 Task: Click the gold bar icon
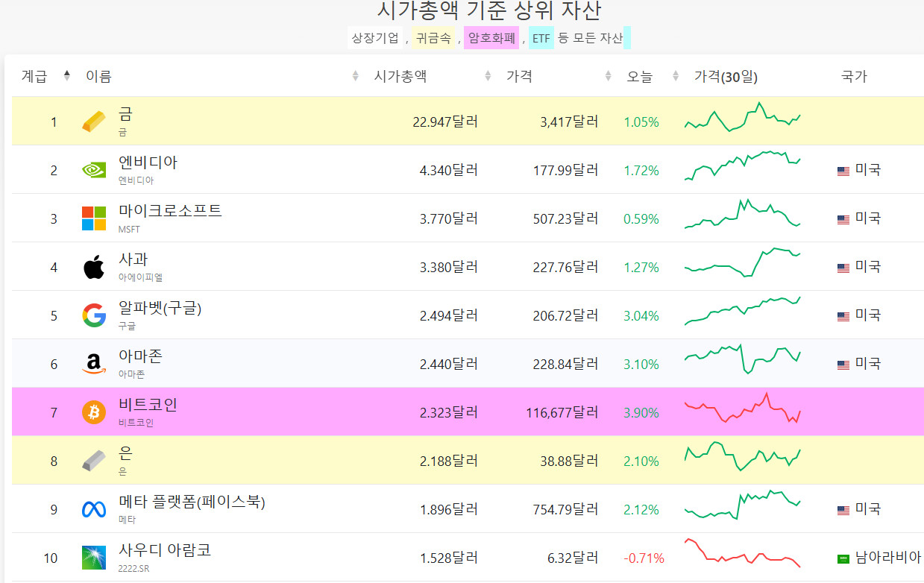[x=94, y=122]
